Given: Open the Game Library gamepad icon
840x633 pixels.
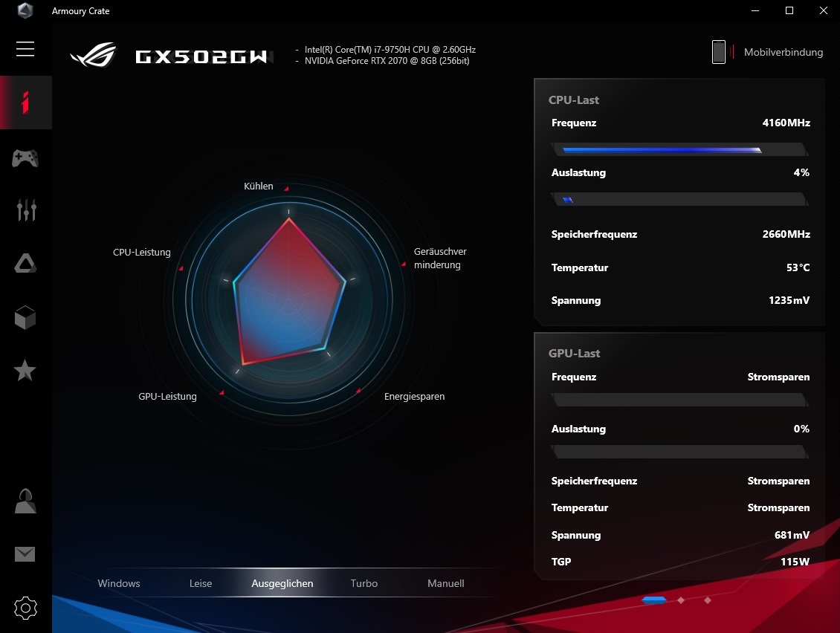Looking at the screenshot, I should (x=25, y=158).
